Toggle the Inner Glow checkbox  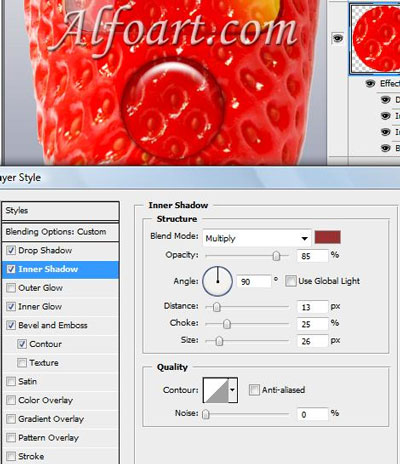[x=11, y=306]
